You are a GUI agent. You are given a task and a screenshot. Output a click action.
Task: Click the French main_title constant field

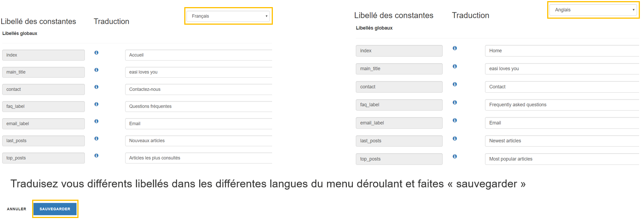(x=43, y=72)
